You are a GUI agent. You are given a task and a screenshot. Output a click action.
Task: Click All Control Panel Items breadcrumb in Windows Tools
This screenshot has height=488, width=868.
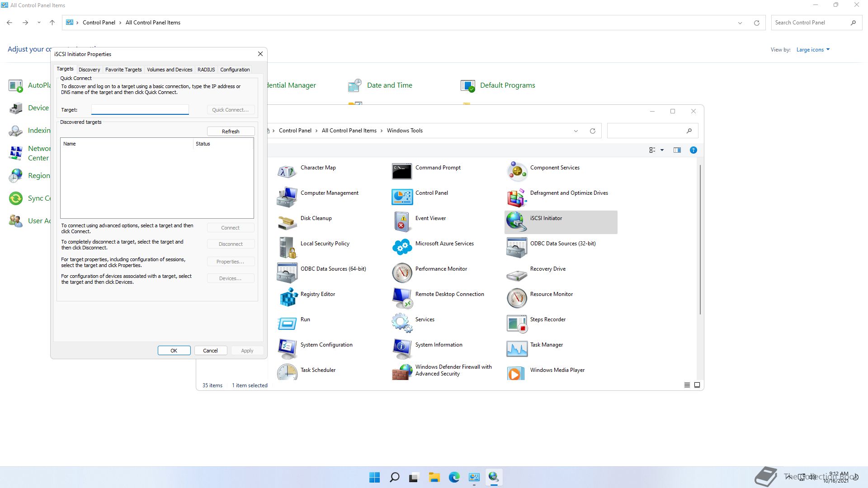click(349, 131)
